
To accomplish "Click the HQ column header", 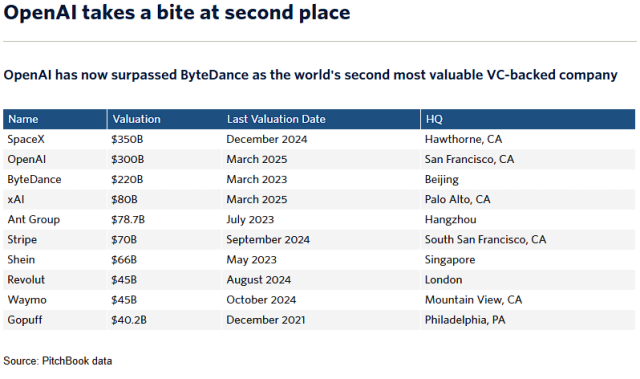I will click(x=434, y=119).
